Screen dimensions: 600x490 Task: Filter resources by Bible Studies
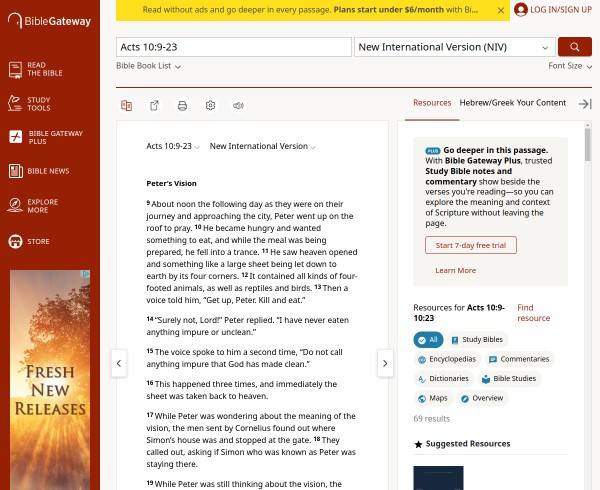[x=509, y=379]
